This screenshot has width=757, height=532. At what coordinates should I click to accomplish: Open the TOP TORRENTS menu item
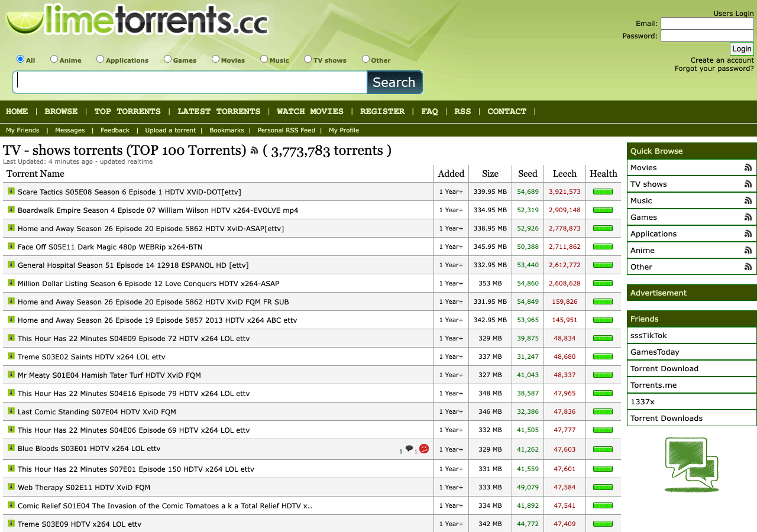click(127, 112)
